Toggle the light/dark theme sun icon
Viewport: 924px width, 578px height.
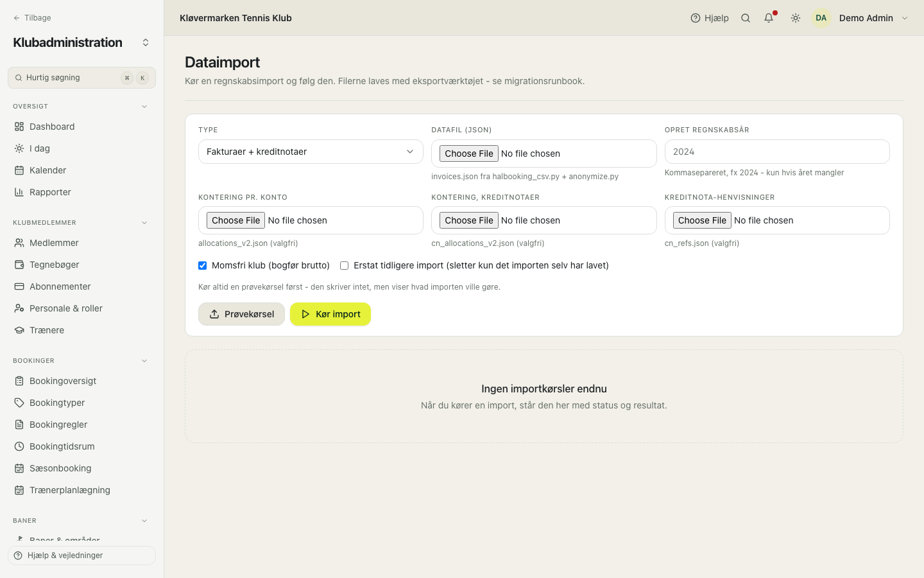[796, 18]
